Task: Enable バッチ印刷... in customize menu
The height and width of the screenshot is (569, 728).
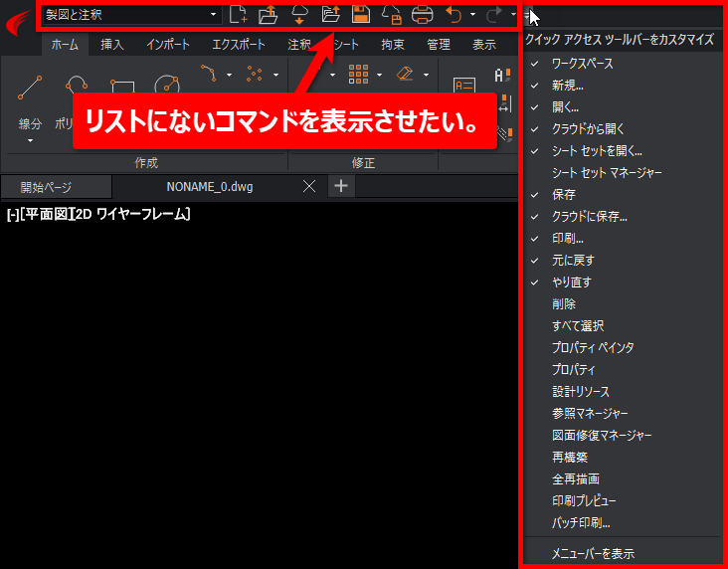Action: (x=623, y=522)
